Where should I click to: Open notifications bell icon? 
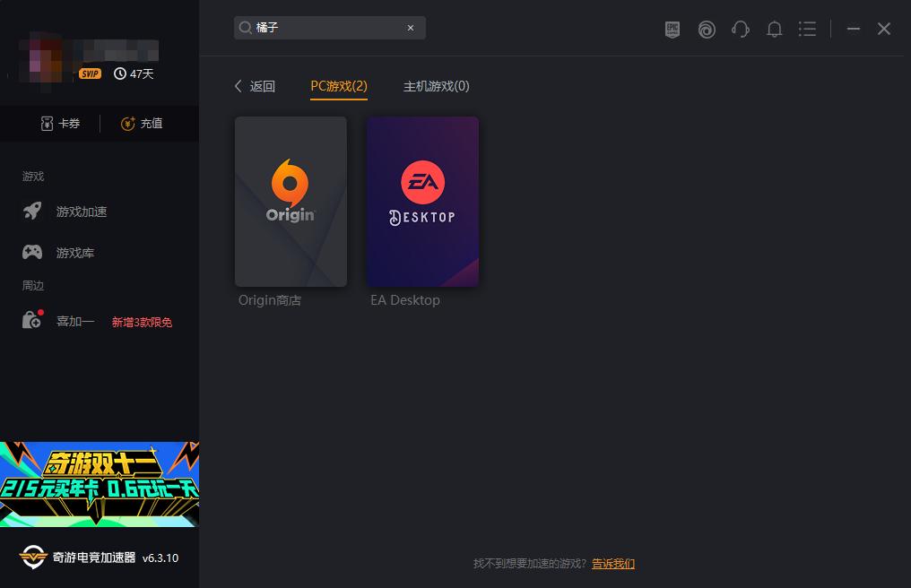coord(774,29)
